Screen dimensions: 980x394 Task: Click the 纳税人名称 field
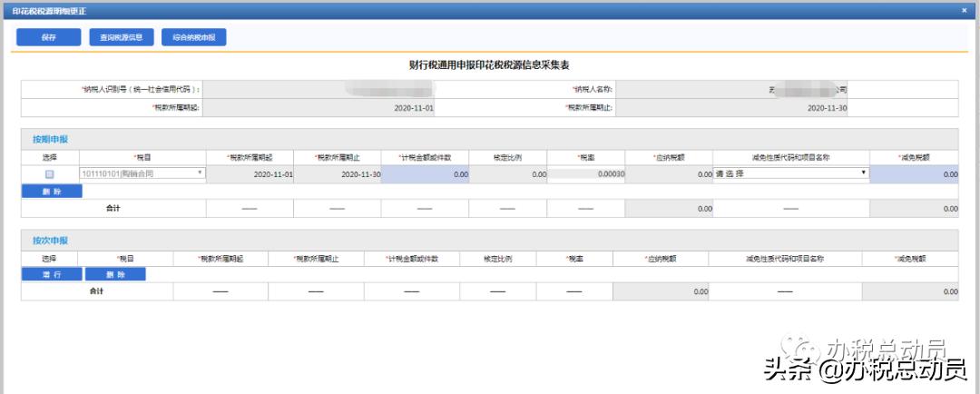pos(731,90)
